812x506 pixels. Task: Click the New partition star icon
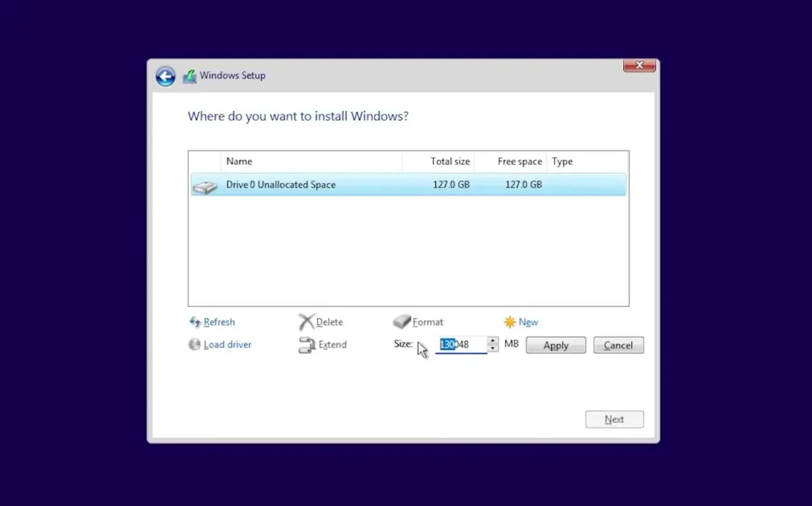511,322
